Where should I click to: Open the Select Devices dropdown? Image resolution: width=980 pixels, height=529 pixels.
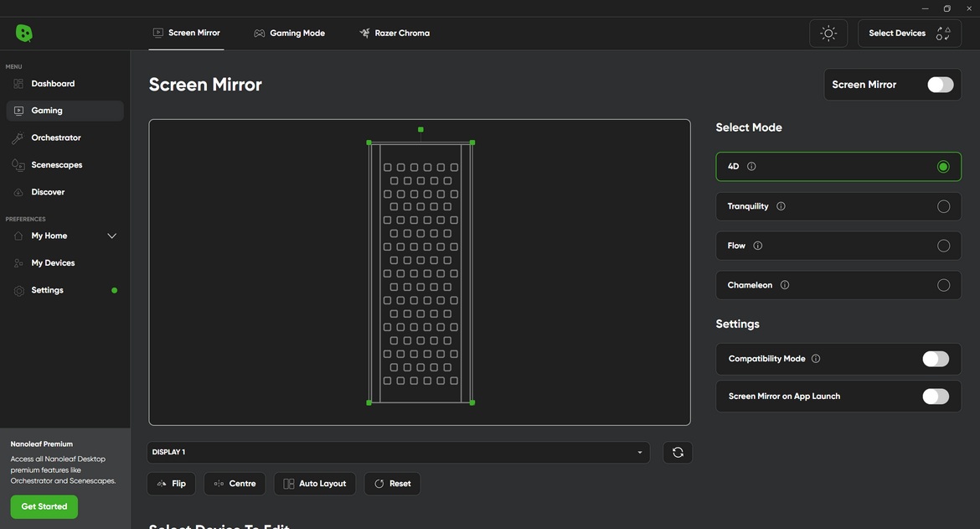(910, 34)
